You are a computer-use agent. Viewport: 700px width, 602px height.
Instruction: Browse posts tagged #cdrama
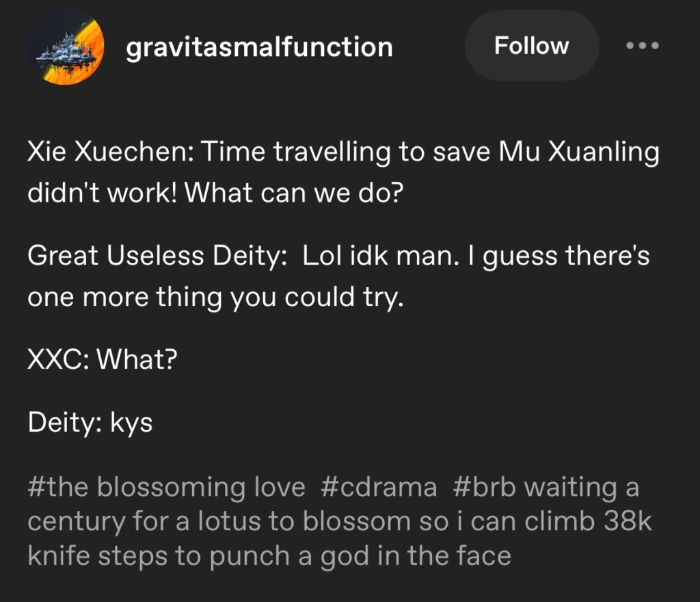coord(378,487)
